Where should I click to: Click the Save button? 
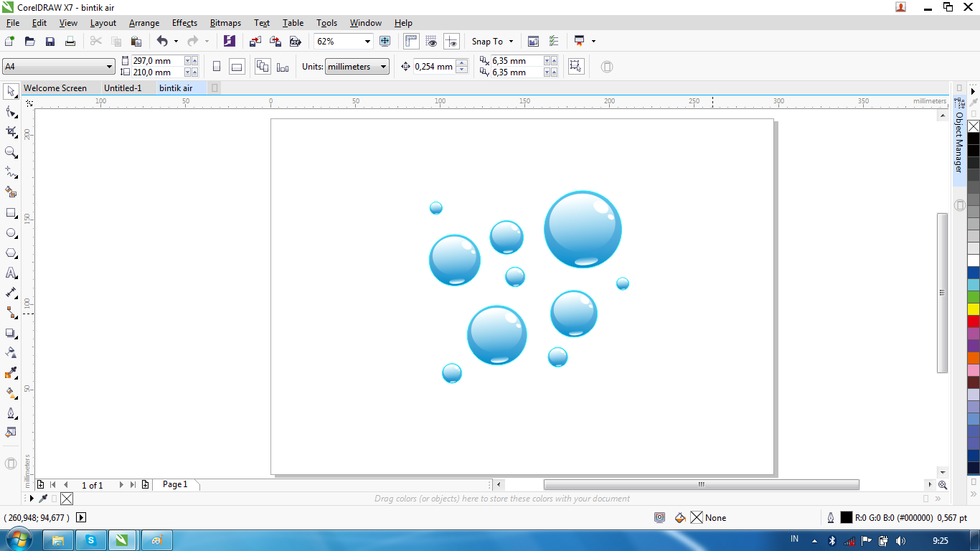click(x=50, y=41)
